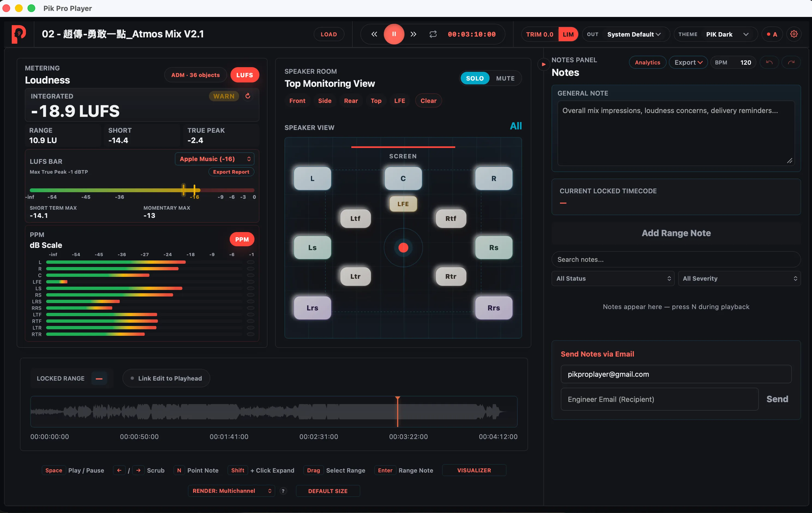This screenshot has height=513, width=812.
Task: Click the Search notes field
Action: [676, 260]
